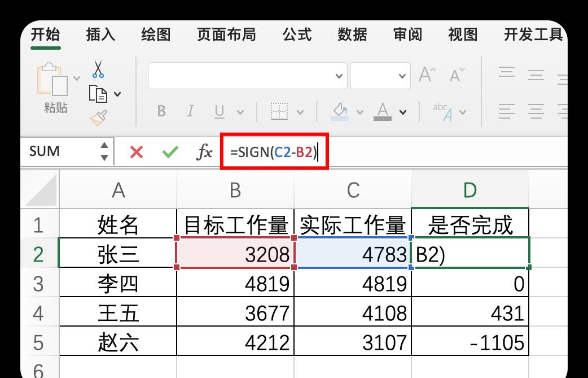This screenshot has width=588, height=378.
Task: Open the Copy options dropdown arrow
Action: [x=117, y=94]
